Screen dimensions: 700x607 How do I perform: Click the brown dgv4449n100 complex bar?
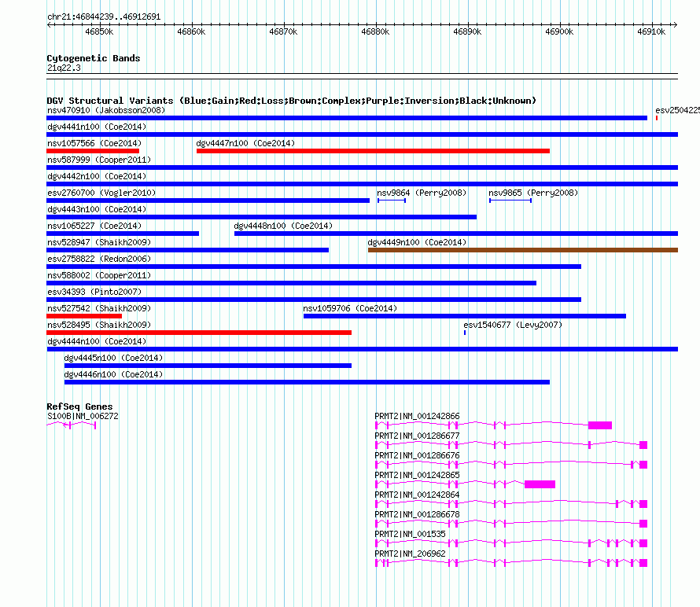[523, 250]
